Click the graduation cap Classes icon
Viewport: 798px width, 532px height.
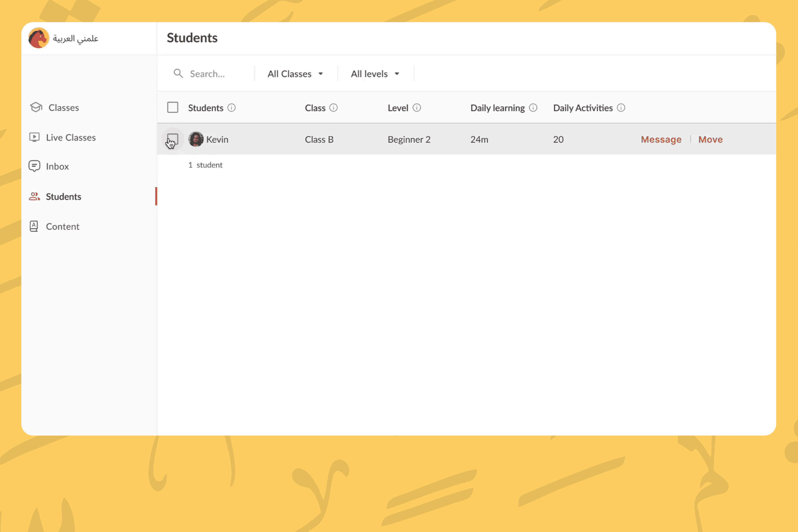coord(36,107)
